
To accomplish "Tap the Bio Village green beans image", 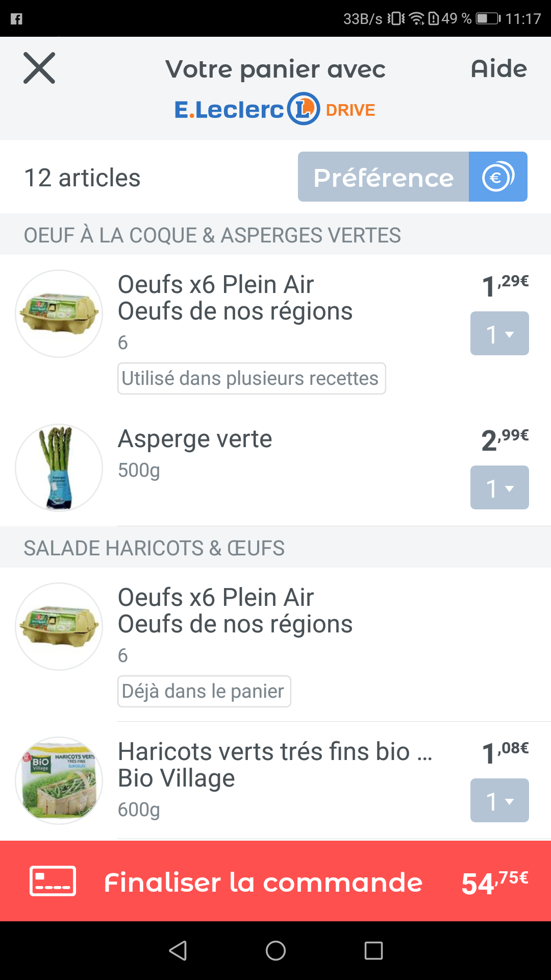I will (x=59, y=780).
